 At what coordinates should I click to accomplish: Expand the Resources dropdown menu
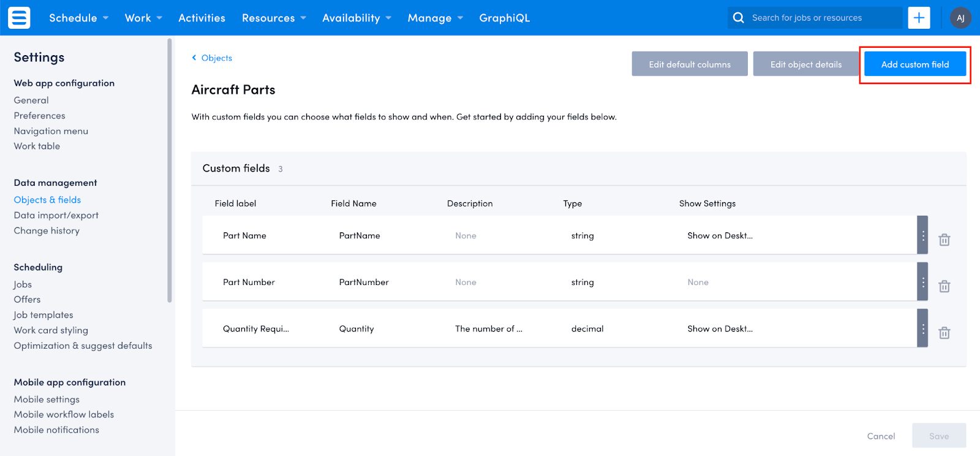pyautogui.click(x=274, y=18)
